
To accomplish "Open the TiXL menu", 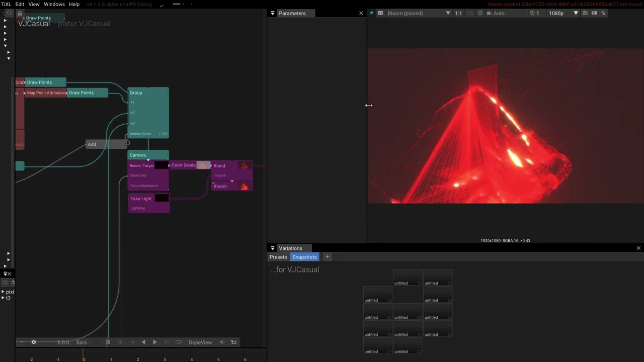I will coord(6,4).
